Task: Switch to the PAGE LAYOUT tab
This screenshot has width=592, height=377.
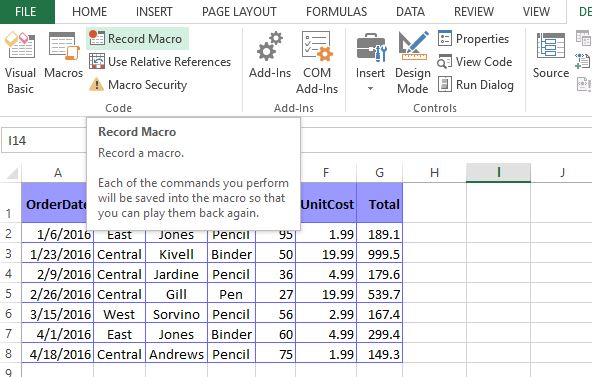Action: (239, 12)
